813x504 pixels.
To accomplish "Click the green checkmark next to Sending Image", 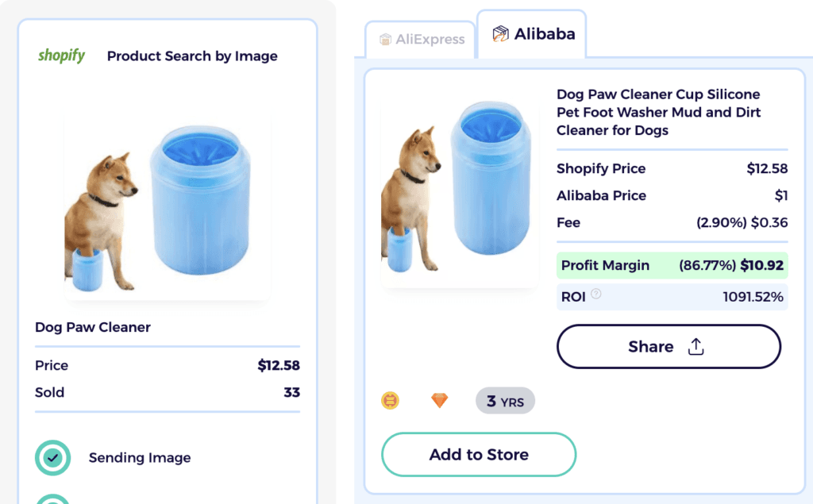I will [x=52, y=458].
